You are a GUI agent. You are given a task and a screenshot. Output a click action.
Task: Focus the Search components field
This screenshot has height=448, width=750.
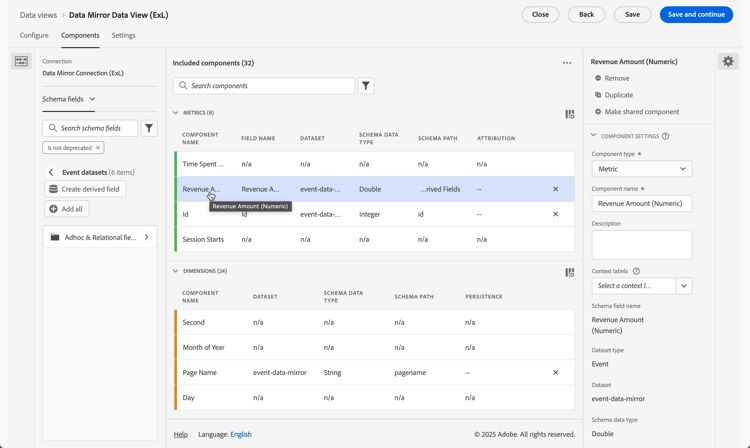click(264, 86)
